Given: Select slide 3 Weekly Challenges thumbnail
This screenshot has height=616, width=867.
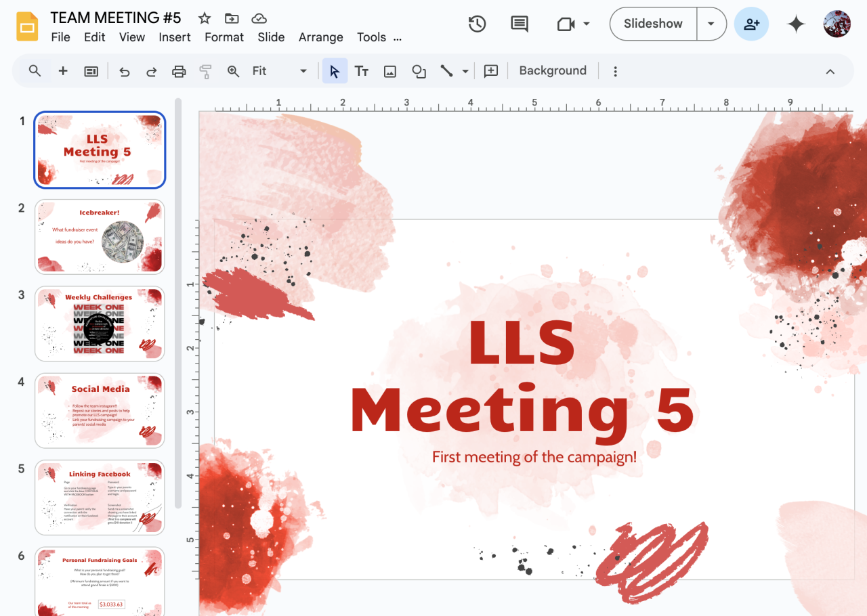Looking at the screenshot, I should click(100, 324).
